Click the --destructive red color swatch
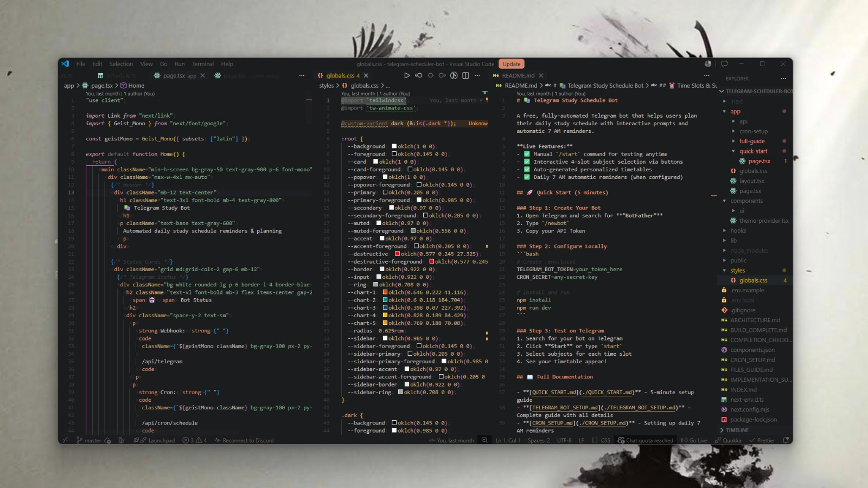Image resolution: width=868 pixels, height=488 pixels. tap(397, 254)
